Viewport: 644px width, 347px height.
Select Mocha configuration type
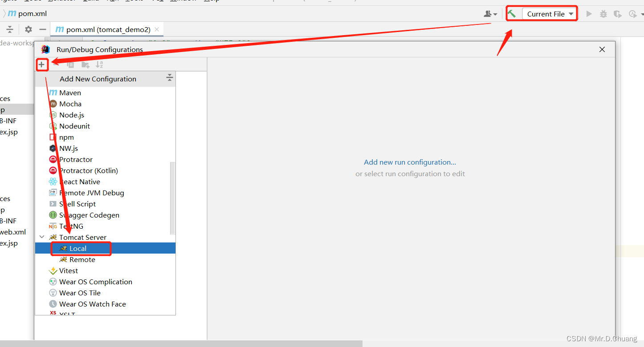pyautogui.click(x=105, y=104)
